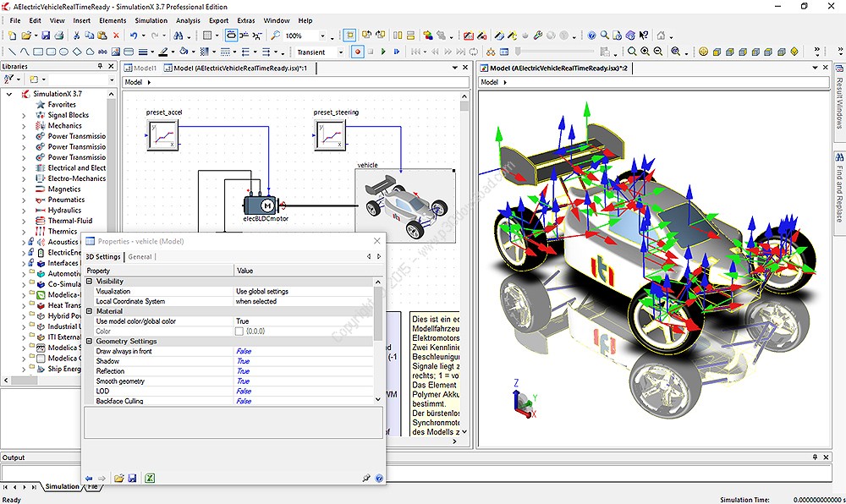The width and height of the screenshot is (846, 504).
Task: Select the Ellipse drawing tool
Action: pyautogui.click(x=63, y=52)
